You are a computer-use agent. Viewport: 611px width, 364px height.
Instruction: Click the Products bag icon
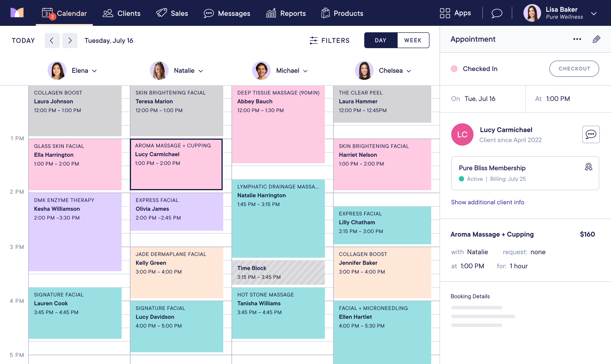(x=325, y=13)
